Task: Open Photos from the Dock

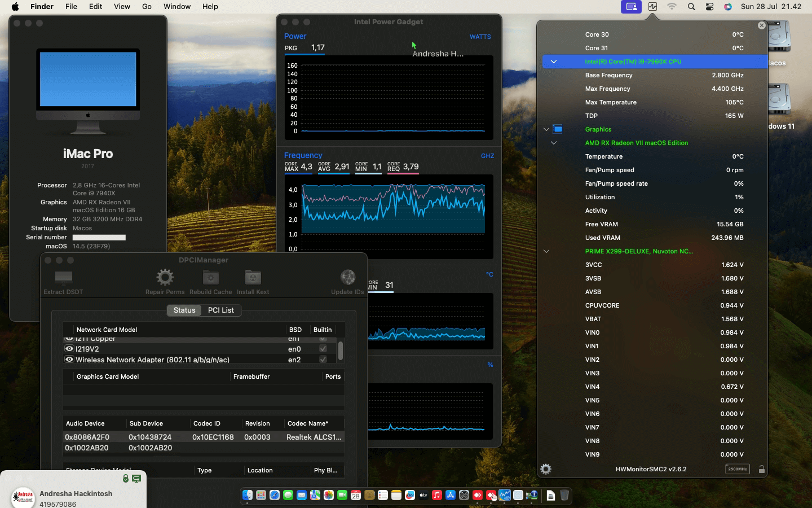Action: coord(329,495)
